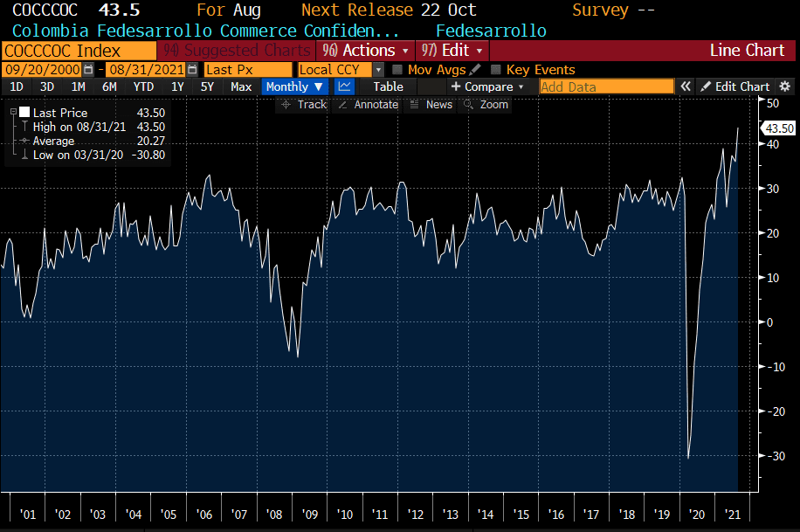The width and height of the screenshot is (800, 532).
Task: Click the white Last Price color swatch
Action: pos(24,113)
